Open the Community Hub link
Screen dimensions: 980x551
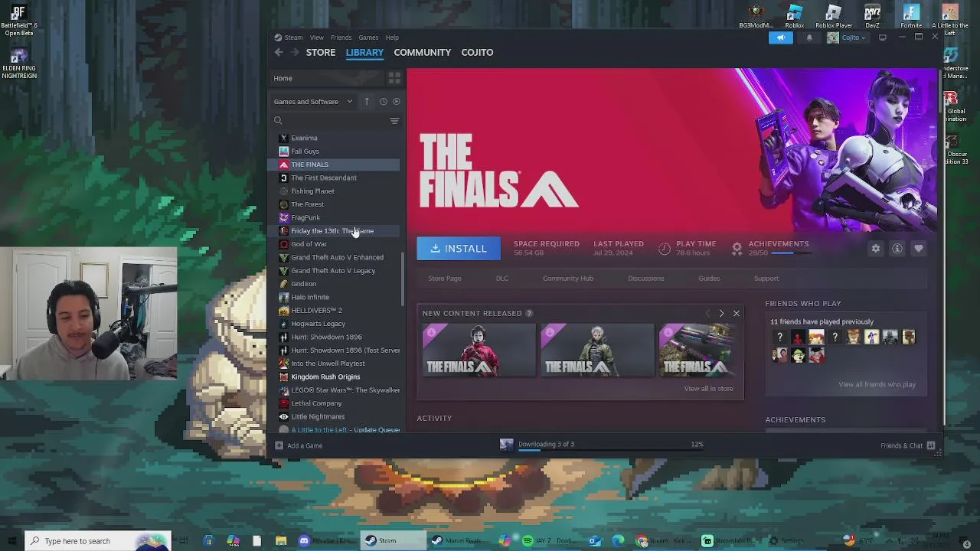point(568,279)
